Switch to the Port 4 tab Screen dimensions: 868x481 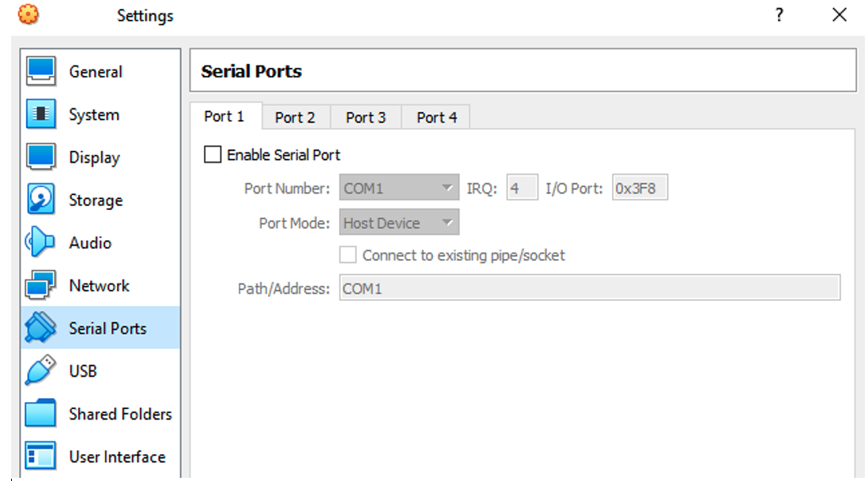click(x=437, y=117)
